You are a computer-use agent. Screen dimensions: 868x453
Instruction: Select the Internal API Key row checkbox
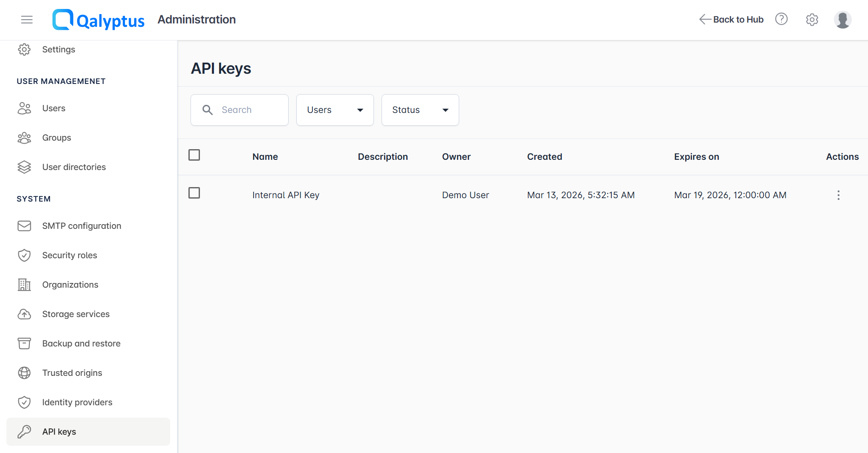pyautogui.click(x=194, y=193)
